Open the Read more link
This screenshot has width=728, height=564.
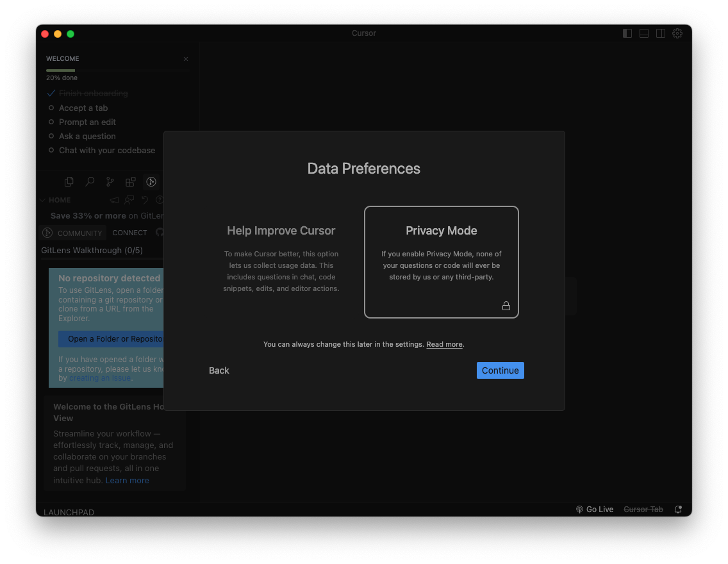coord(444,344)
